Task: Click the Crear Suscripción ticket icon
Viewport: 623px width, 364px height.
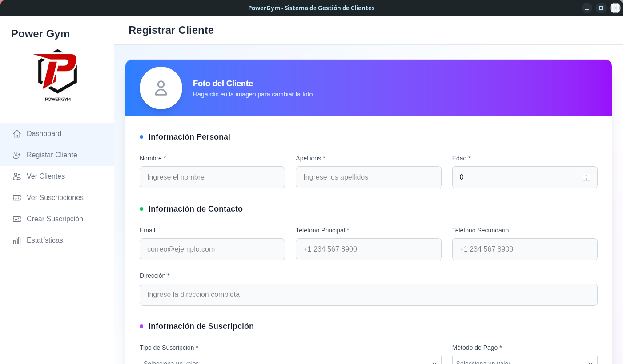Action: (x=17, y=219)
